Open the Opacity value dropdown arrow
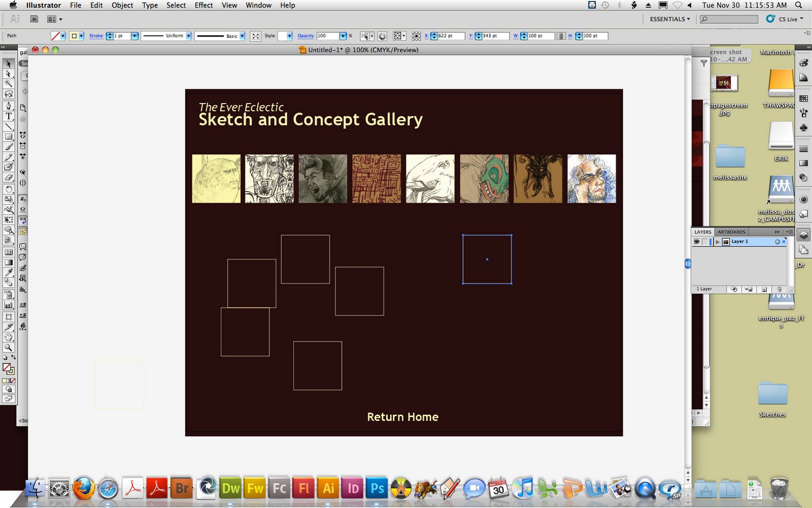 [x=343, y=36]
